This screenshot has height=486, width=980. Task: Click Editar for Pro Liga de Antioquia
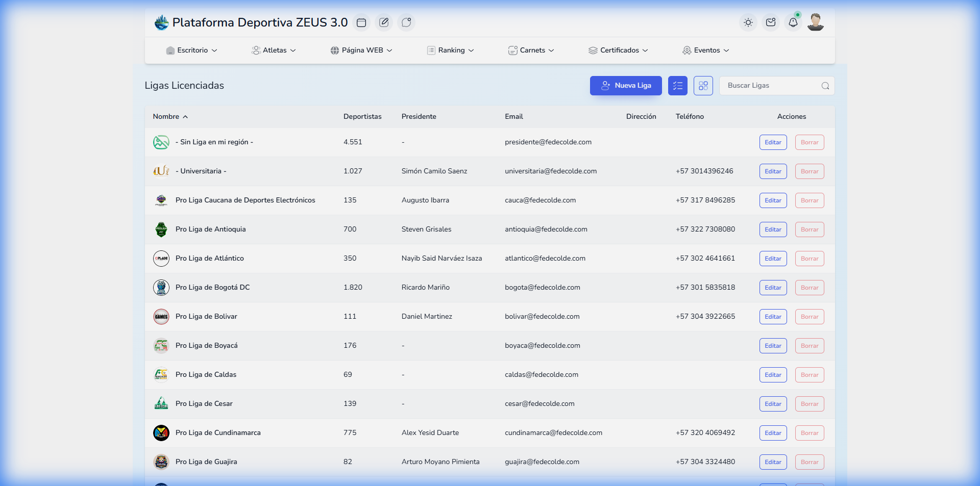tap(773, 229)
